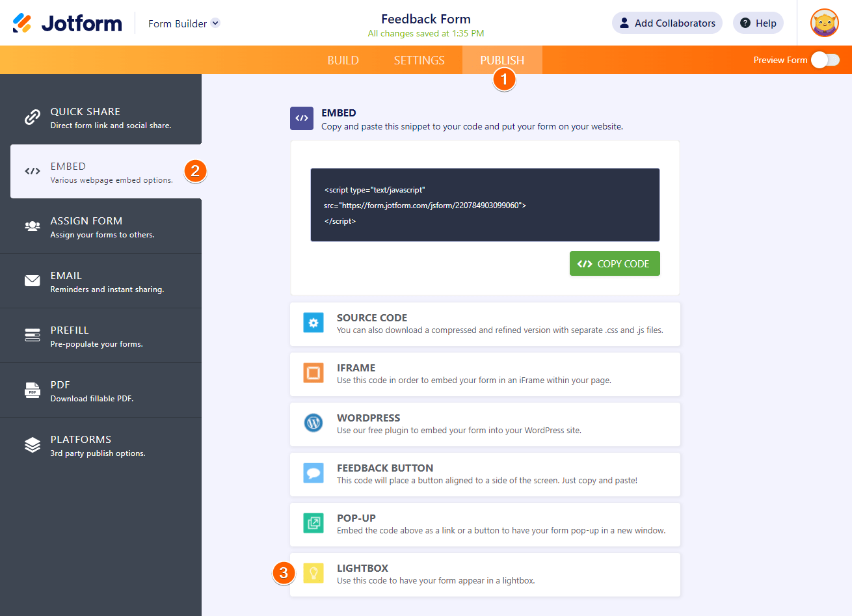The image size is (852, 616).
Task: Open Platforms third-party publish options
Action: (101, 445)
